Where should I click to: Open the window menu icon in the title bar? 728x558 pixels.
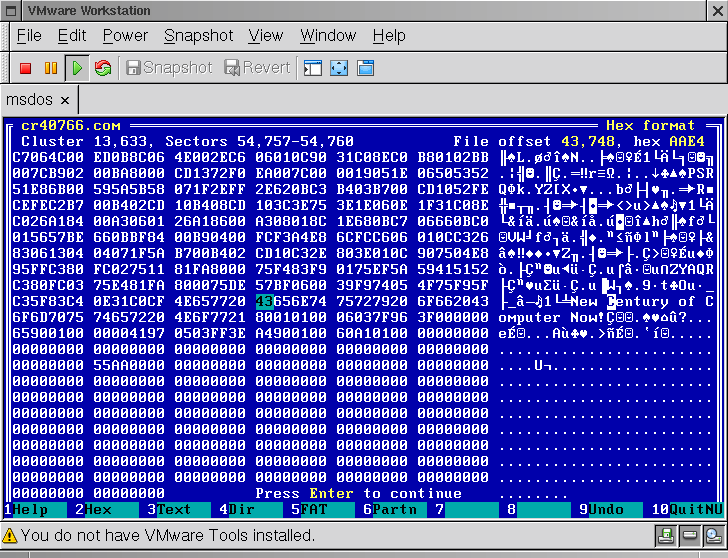pos(11,11)
